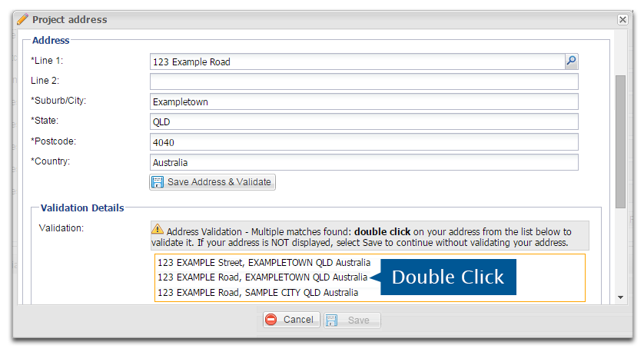
Task: Click the address search magnifier icon
Action: (x=571, y=61)
